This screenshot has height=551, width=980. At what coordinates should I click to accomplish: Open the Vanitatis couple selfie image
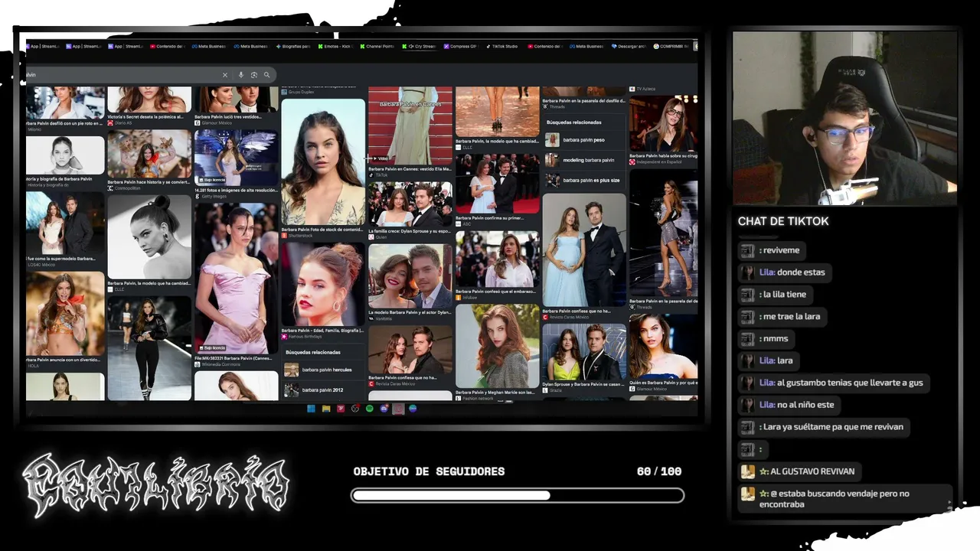click(x=410, y=275)
